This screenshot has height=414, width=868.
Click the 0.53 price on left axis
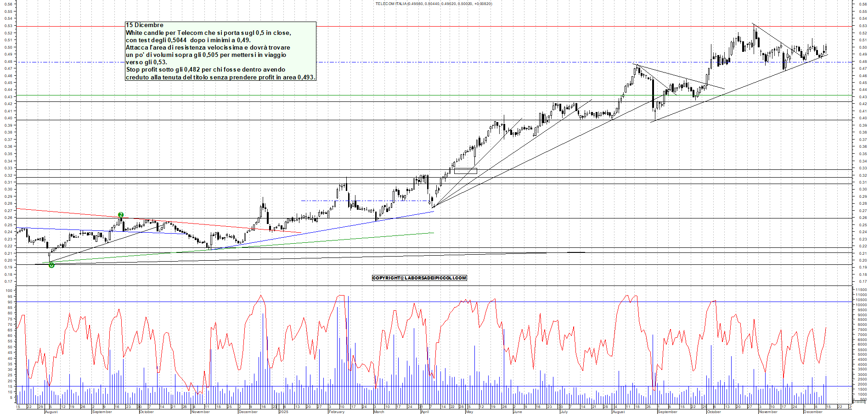8,26
